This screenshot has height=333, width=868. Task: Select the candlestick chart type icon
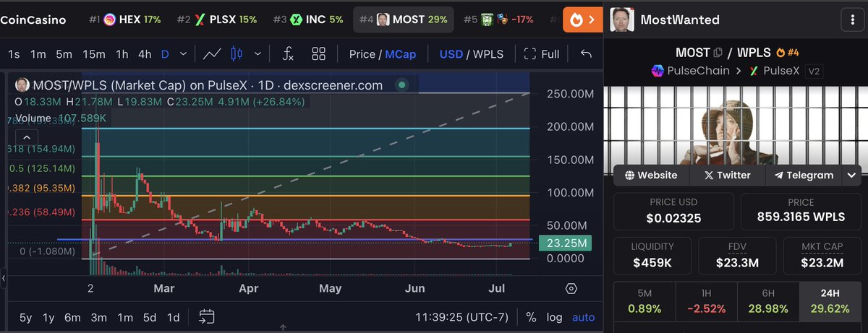click(x=236, y=53)
